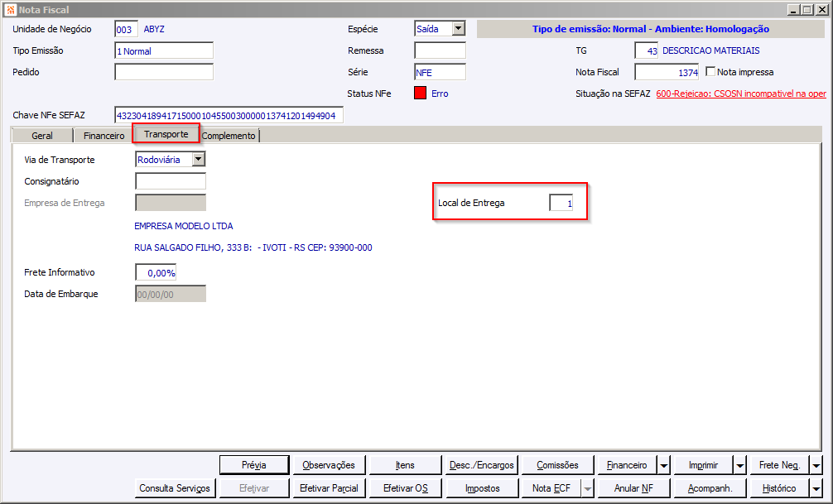The height and width of the screenshot is (504, 833).
Task: Open the Histórico button
Action: click(x=779, y=488)
